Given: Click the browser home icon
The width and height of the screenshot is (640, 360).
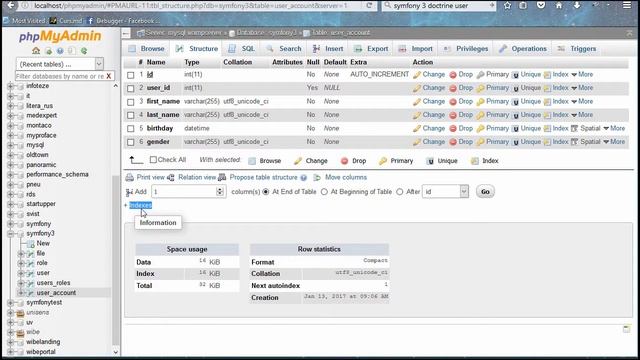Looking at the screenshot, I should point(559,6).
